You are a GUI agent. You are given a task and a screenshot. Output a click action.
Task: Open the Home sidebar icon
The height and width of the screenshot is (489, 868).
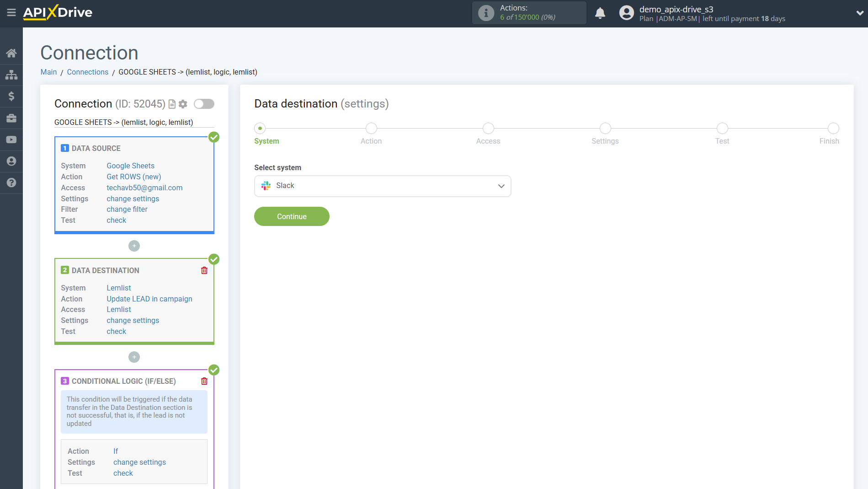coord(11,53)
